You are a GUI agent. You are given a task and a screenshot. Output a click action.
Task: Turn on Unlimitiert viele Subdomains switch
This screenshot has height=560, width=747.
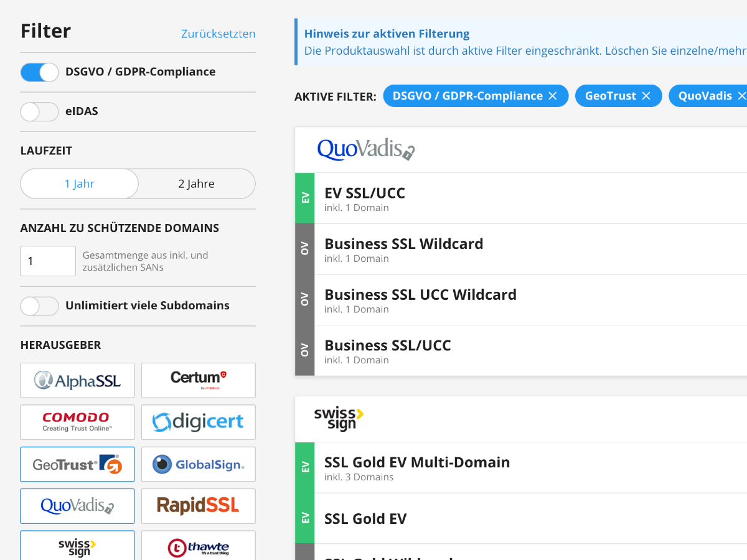39,306
